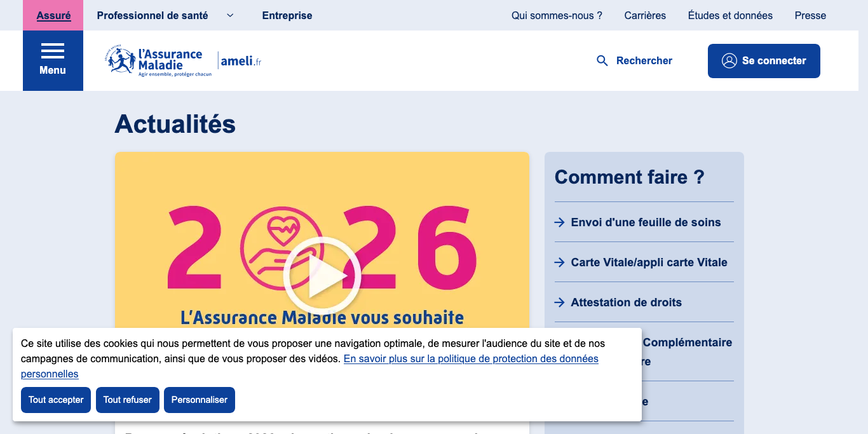
Task: Open the data protection policy link
Action: (x=471, y=358)
